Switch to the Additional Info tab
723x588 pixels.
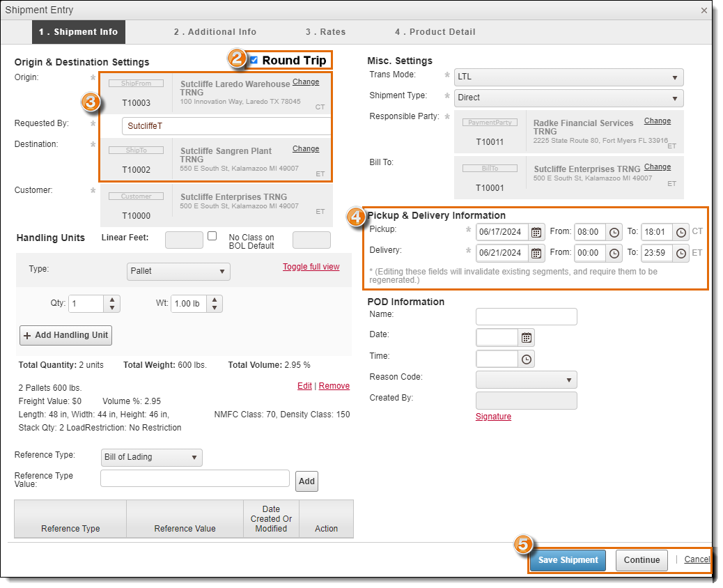coord(215,32)
